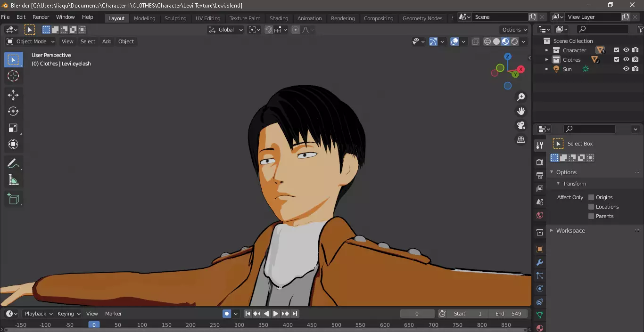This screenshot has width=644, height=332.
Task: Open the Object Constraints properties tab
Action: [x=540, y=302]
